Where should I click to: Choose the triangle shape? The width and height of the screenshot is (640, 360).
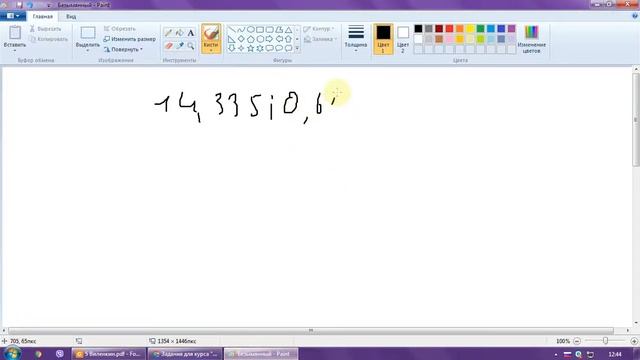point(289,29)
